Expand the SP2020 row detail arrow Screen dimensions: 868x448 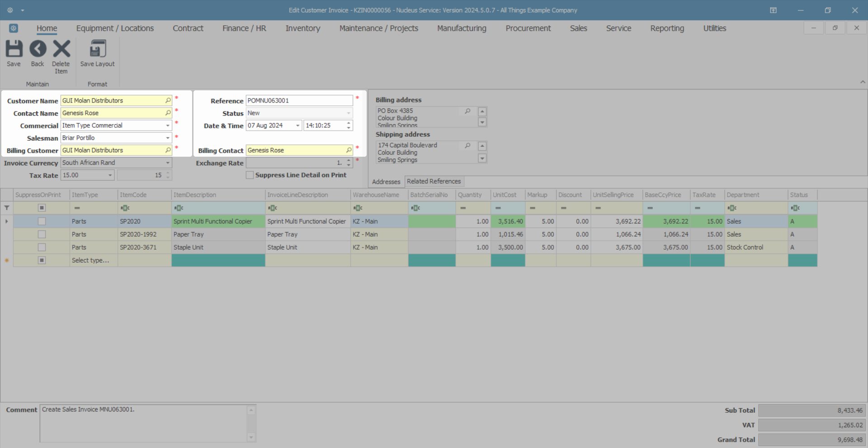pos(7,221)
